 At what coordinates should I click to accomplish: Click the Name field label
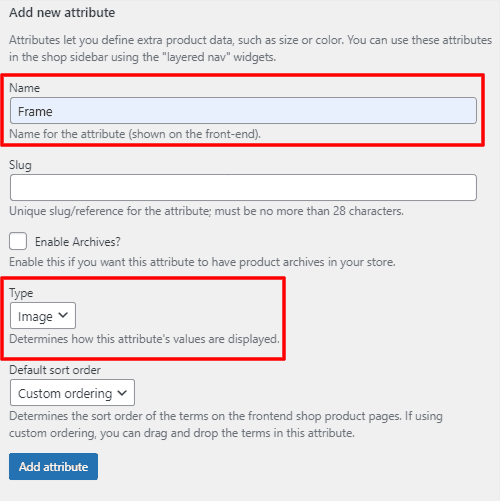point(25,88)
